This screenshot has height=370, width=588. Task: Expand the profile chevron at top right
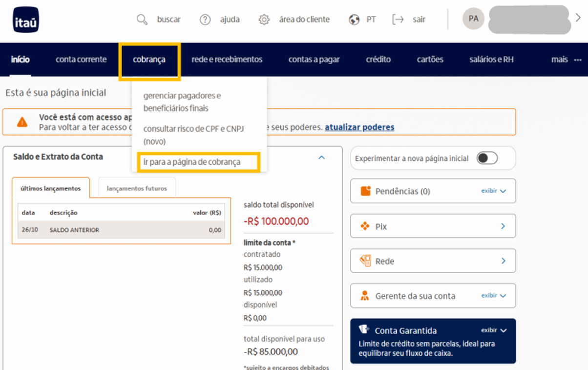[578, 18]
